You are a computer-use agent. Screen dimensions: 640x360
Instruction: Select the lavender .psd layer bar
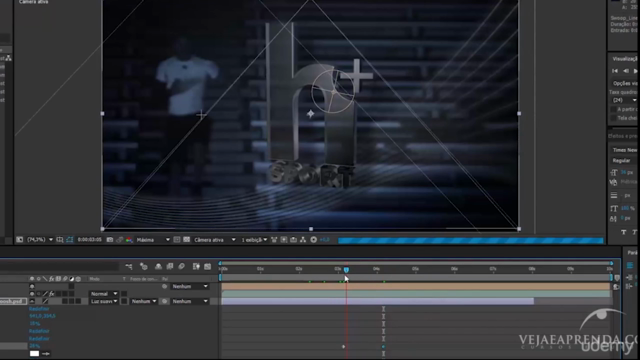coord(378,301)
